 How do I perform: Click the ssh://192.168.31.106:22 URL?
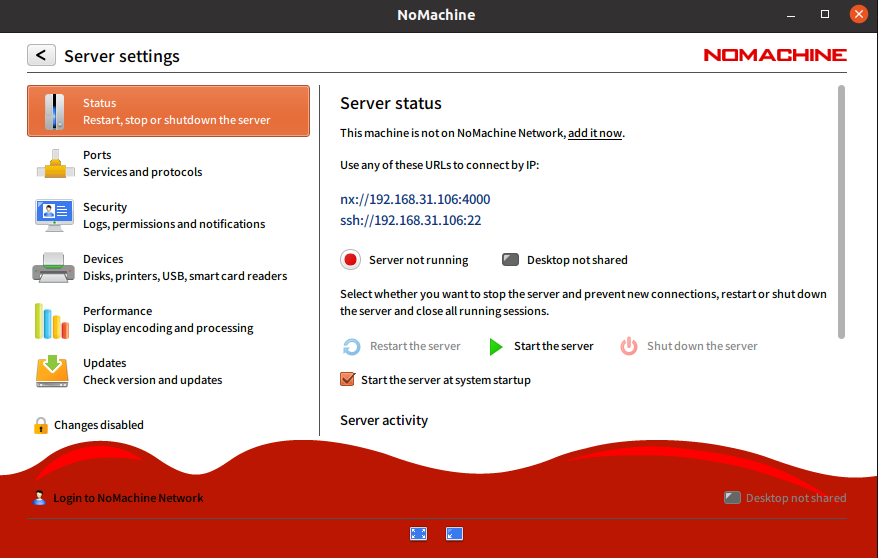410,221
